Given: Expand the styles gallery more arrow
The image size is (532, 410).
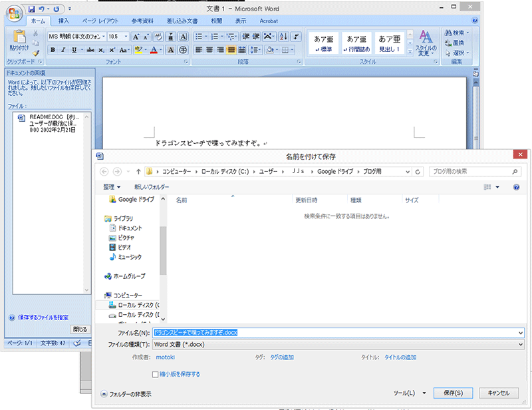Looking at the screenshot, I should [x=410, y=51].
